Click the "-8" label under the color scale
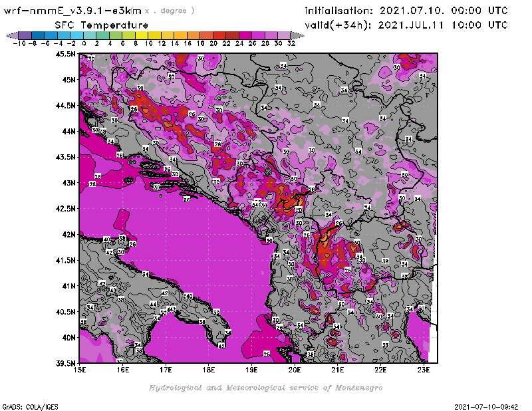 pyautogui.click(x=33, y=43)
